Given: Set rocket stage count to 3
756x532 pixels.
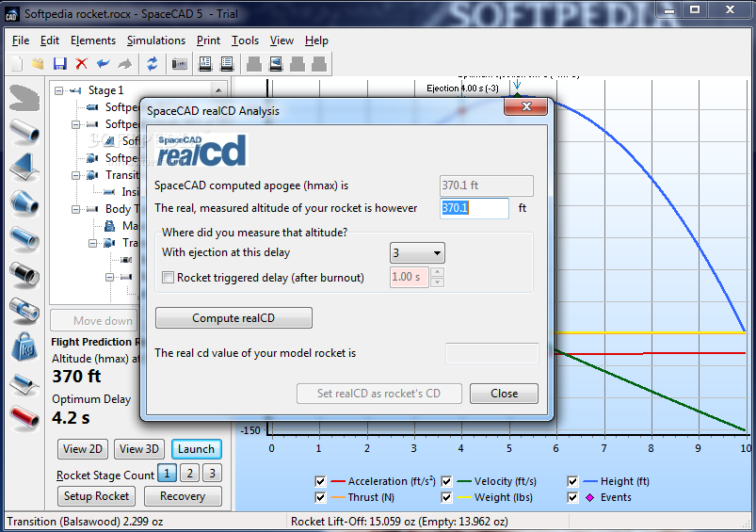Looking at the screenshot, I should pyautogui.click(x=212, y=474).
